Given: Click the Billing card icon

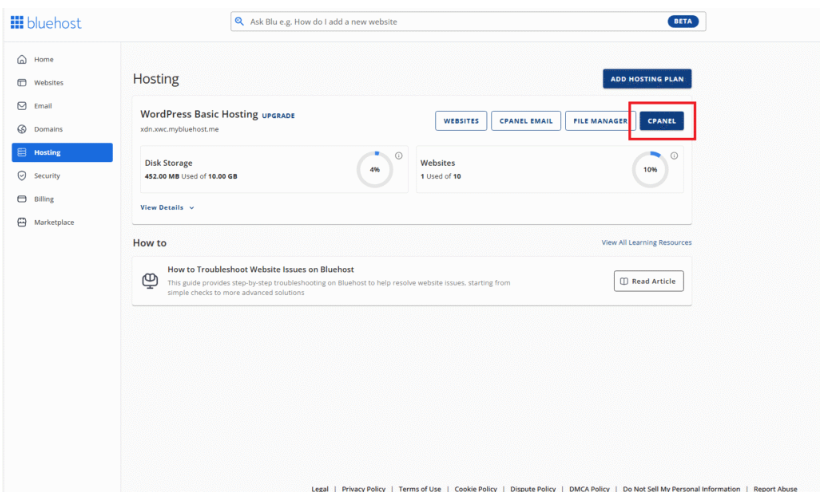Looking at the screenshot, I should (x=22, y=199).
